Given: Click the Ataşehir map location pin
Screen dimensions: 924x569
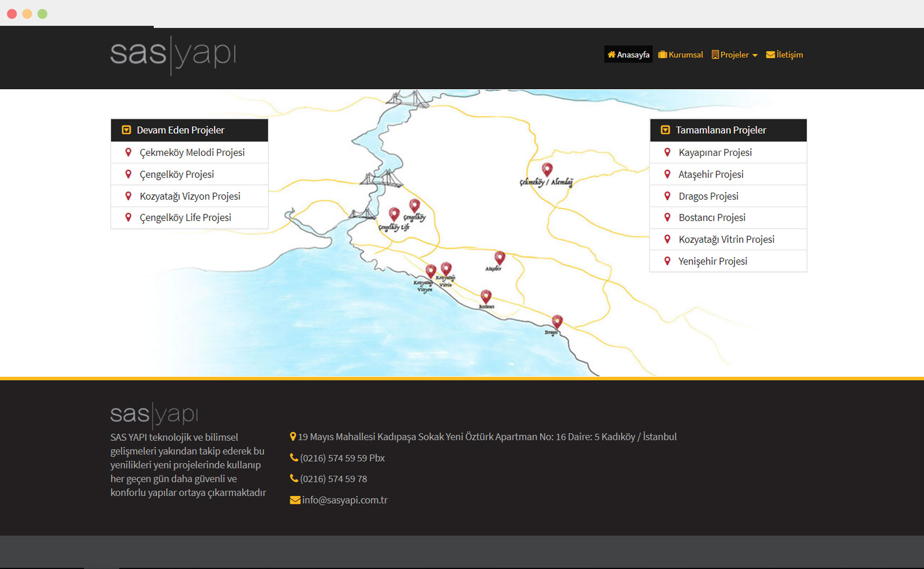Looking at the screenshot, I should (500, 258).
